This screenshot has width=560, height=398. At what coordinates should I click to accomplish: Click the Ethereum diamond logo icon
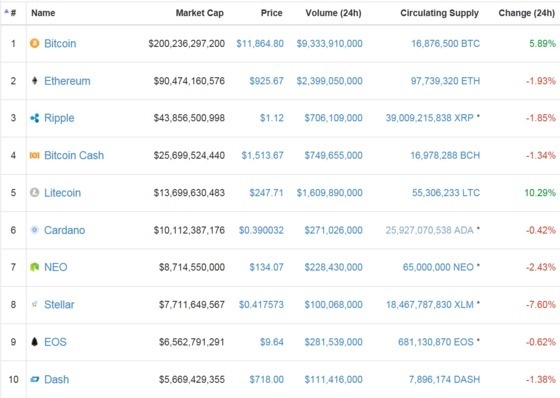pyautogui.click(x=35, y=81)
